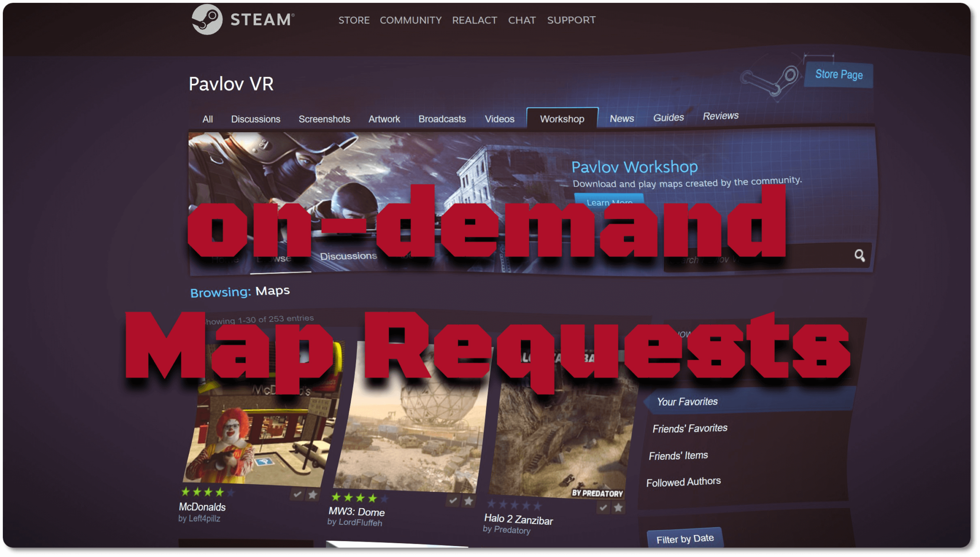Switch to the News tab
This screenshot has width=980, height=557.
[622, 119]
